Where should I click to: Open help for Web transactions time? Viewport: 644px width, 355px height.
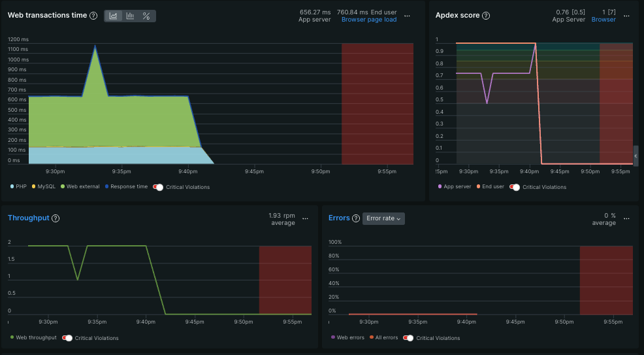click(93, 16)
